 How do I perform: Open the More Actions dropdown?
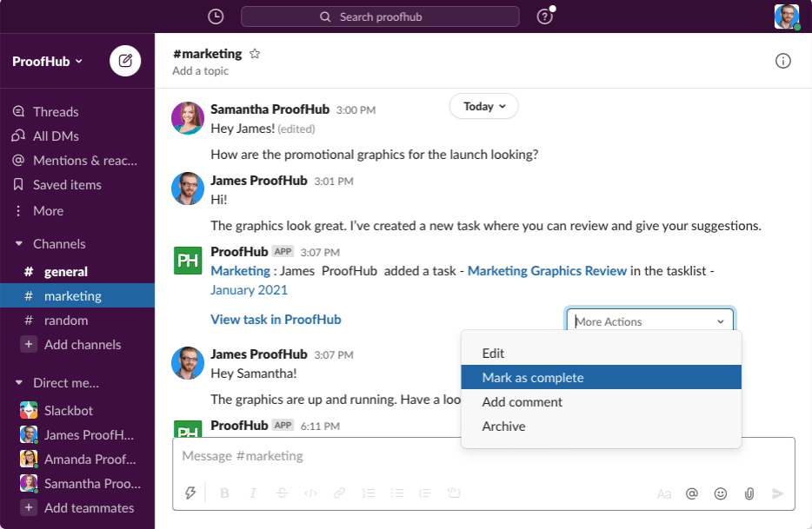(x=650, y=321)
